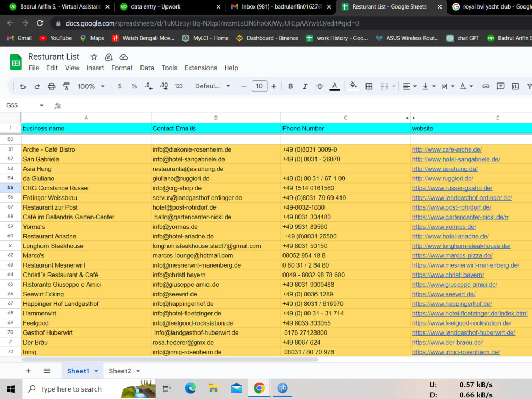Toggle strikethrough formatting
This screenshot has width=532, height=399.
(x=320, y=86)
